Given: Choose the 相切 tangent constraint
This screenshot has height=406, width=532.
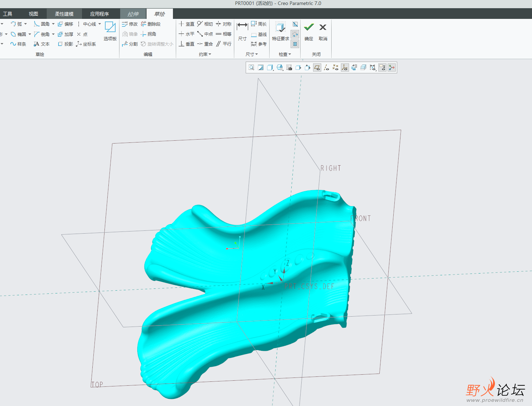Looking at the screenshot, I should tap(205, 24).
